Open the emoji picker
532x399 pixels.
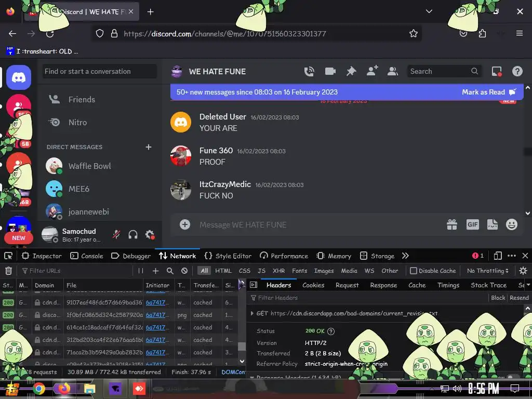[511, 224]
